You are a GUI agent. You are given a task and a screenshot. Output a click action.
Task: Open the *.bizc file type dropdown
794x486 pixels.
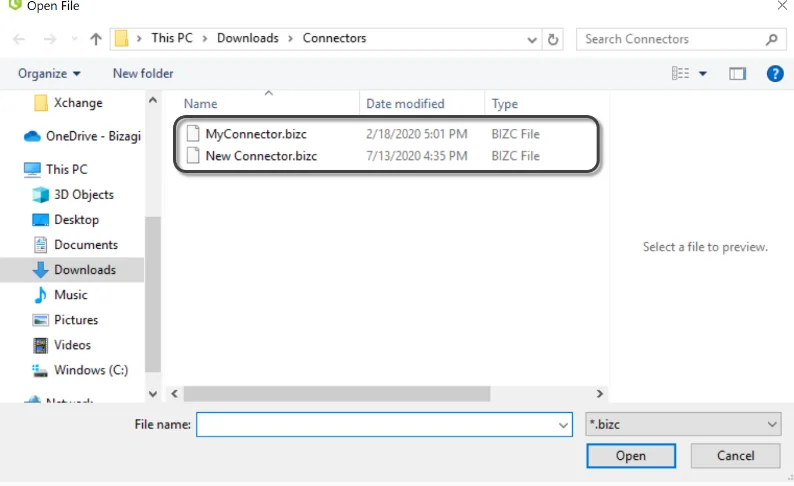point(683,424)
